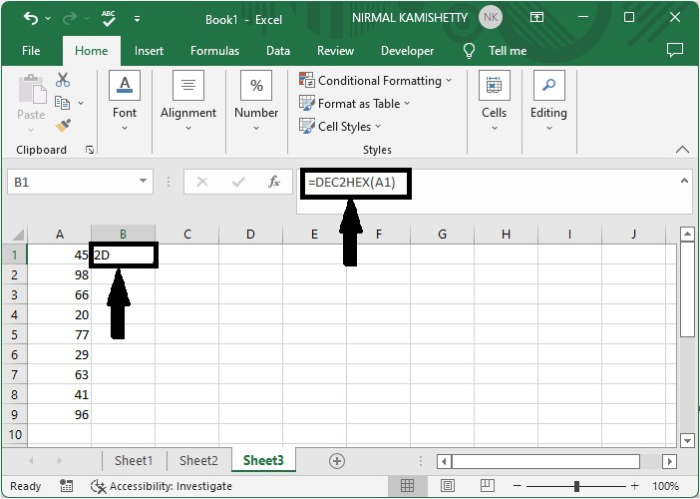Expand the Editing group
The width and height of the screenshot is (700, 499).
(x=549, y=102)
